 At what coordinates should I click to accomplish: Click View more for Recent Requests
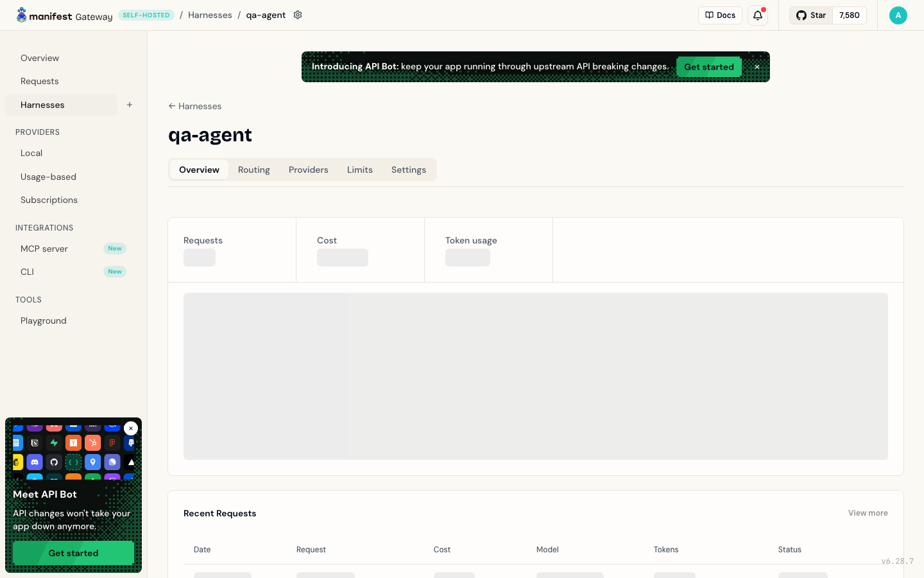click(x=868, y=513)
